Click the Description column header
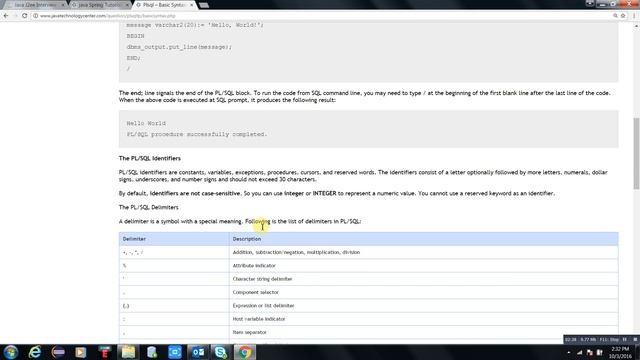The height and width of the screenshot is (360, 640). [424, 239]
